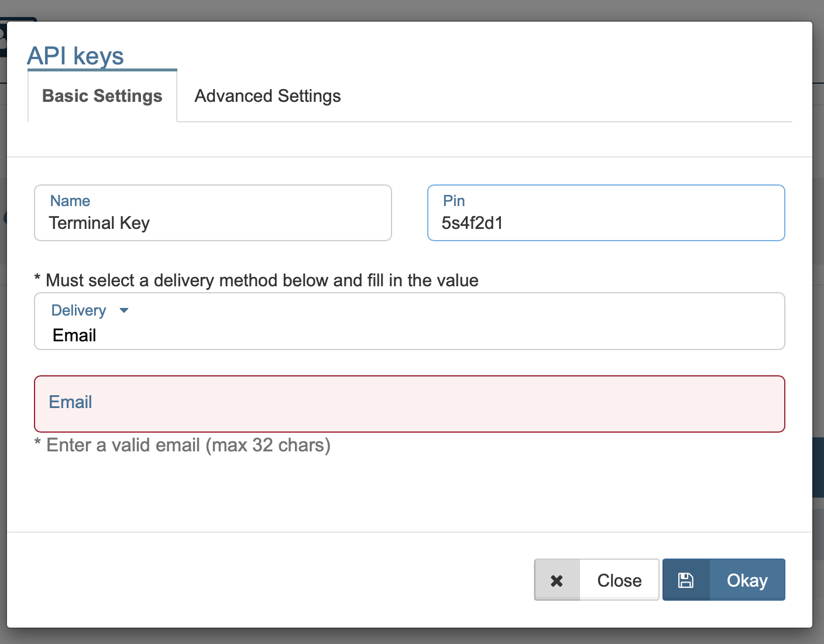Screen dimensions: 824x644
Task: Click the Name field label
Action: point(70,201)
